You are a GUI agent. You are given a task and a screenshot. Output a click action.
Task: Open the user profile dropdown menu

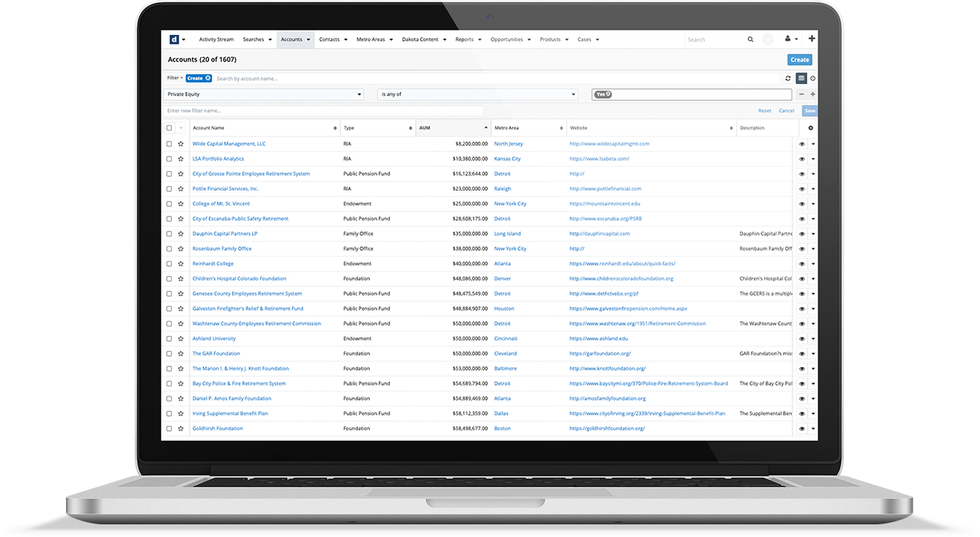coord(790,39)
